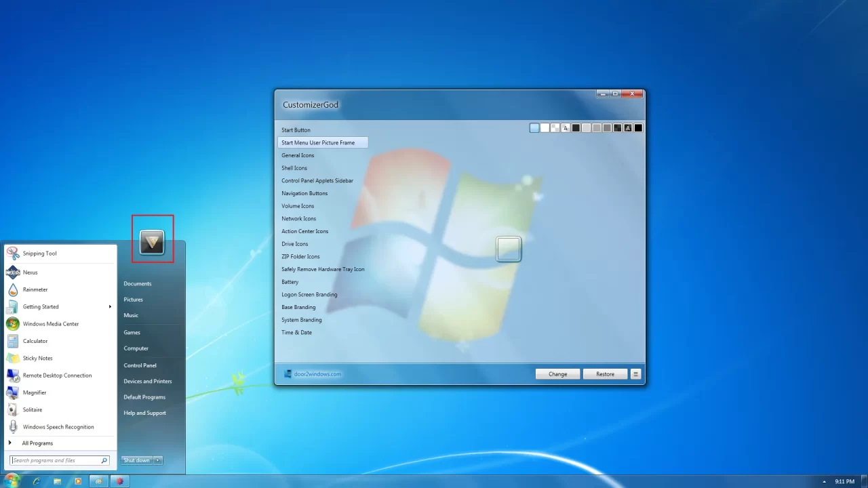The image size is (868, 488).
Task: Open Games from Start menu
Action: [x=132, y=333]
